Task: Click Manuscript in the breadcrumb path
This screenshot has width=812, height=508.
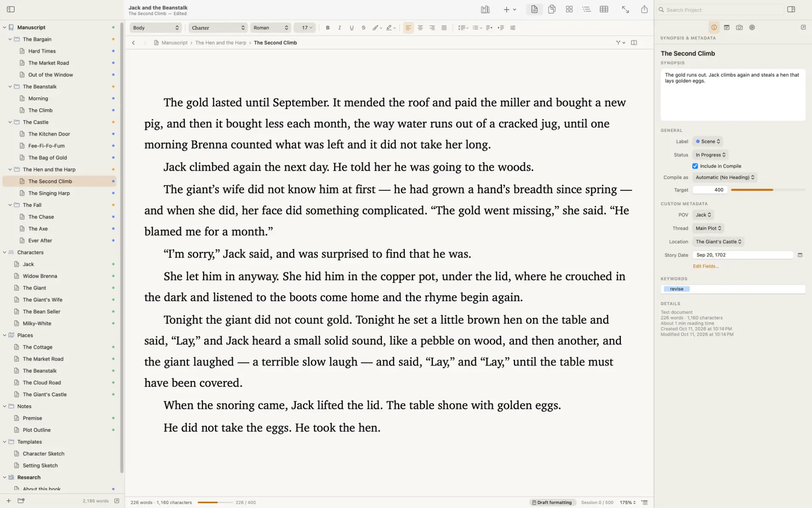Action: (x=175, y=43)
